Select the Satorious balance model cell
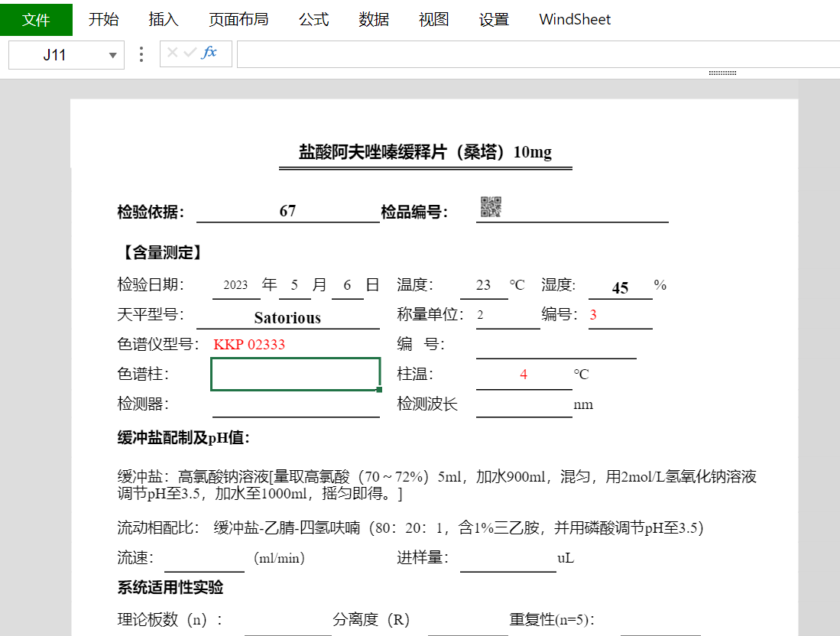The width and height of the screenshot is (840, 636). point(287,317)
